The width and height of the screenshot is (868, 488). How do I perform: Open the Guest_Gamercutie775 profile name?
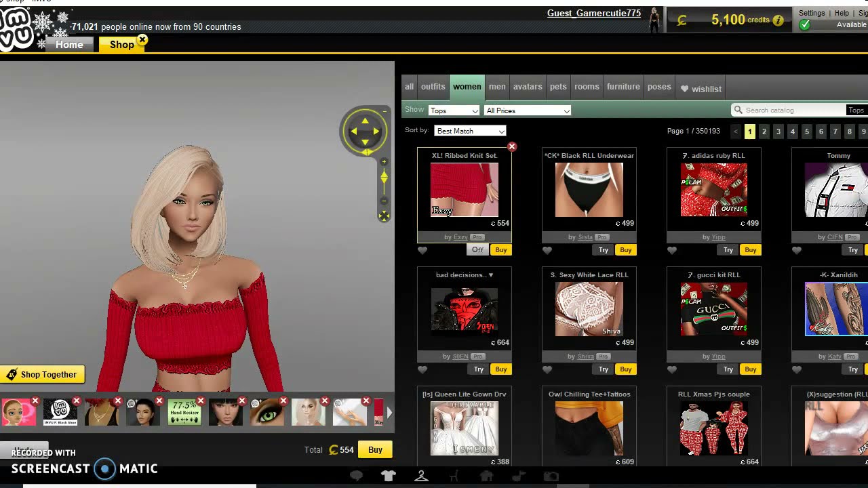point(594,13)
